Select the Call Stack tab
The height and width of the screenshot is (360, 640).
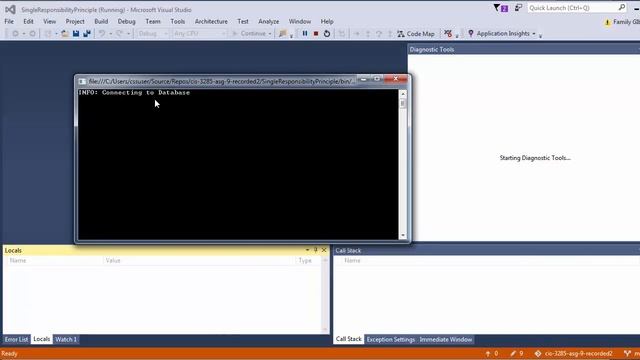pos(349,339)
